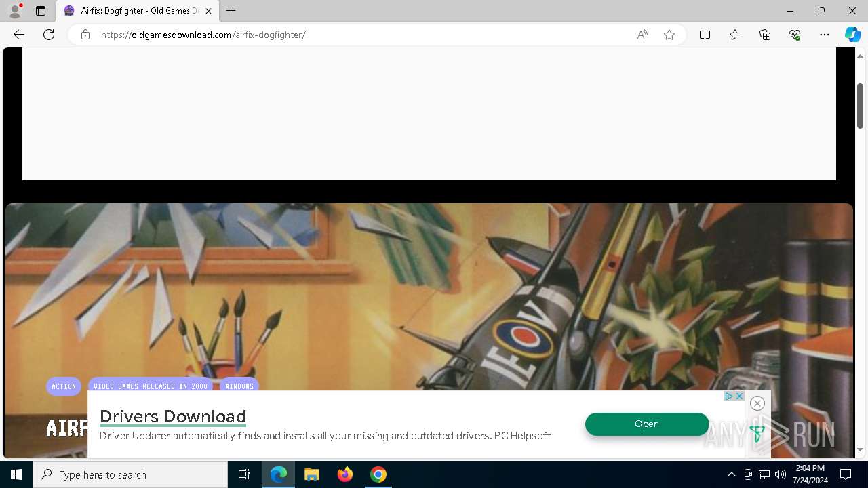Open Collections icon
868x488 pixels.
pos(765,35)
